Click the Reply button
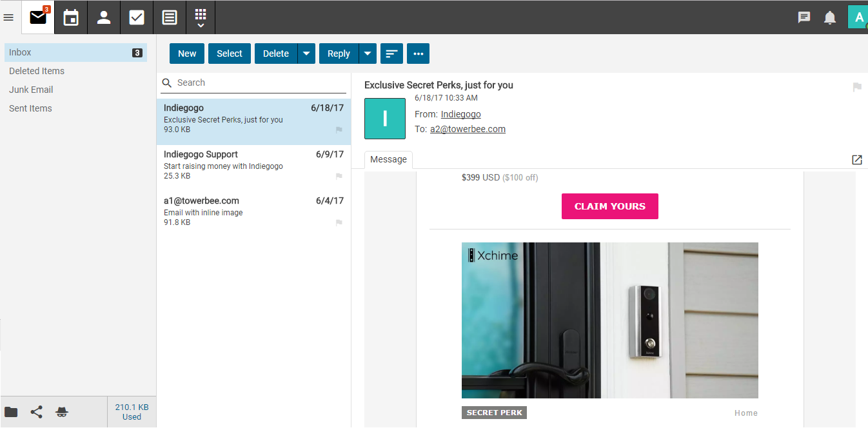Viewport: 868px width, 430px height. (339, 54)
